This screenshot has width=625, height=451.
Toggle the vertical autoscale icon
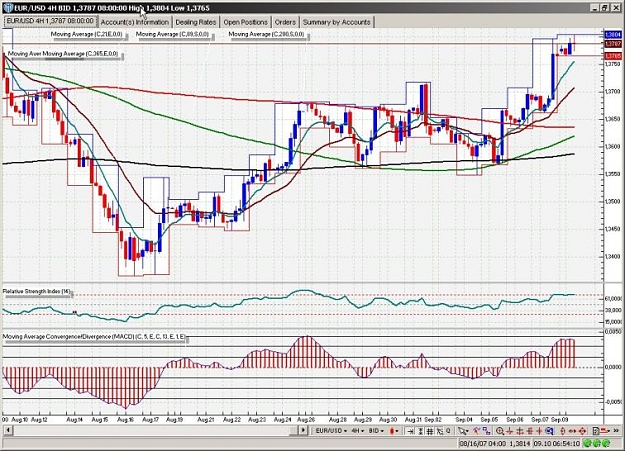[x=420, y=431]
